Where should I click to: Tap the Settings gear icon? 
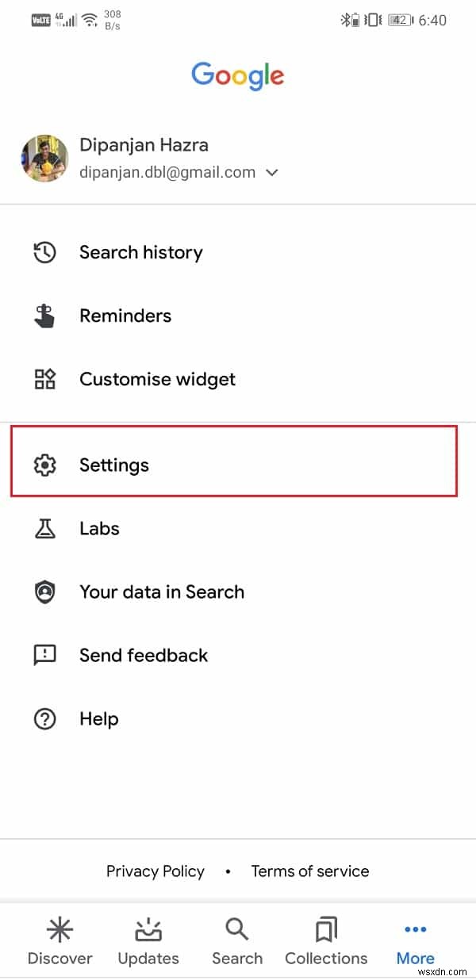coord(45,465)
